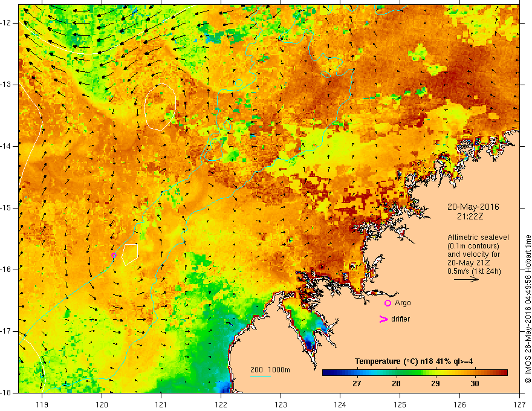532x411 pixels.
Task: Select the '20-May-2016' date label
Action: pos(473,207)
